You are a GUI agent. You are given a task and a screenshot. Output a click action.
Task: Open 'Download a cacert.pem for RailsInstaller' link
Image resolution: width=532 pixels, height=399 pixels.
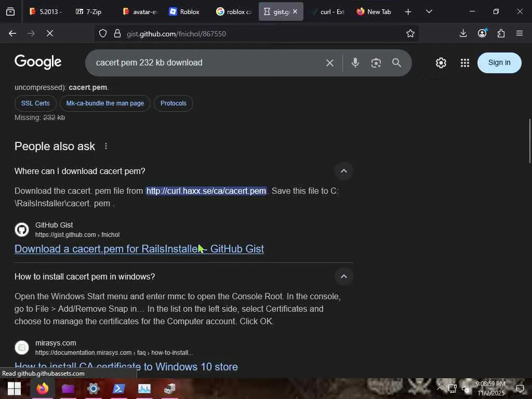139,249
